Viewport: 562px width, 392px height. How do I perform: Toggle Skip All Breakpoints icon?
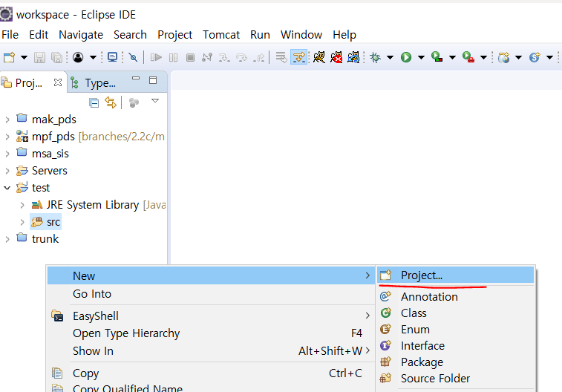(133, 57)
